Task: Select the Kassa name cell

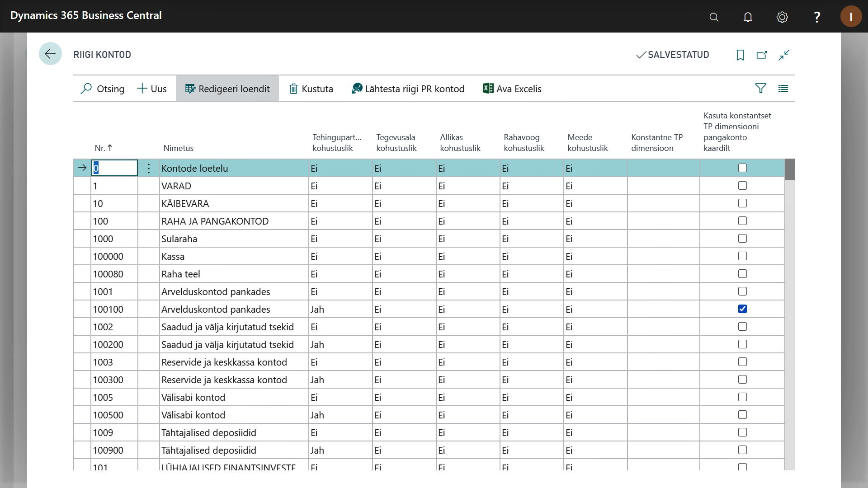Action: pos(234,256)
